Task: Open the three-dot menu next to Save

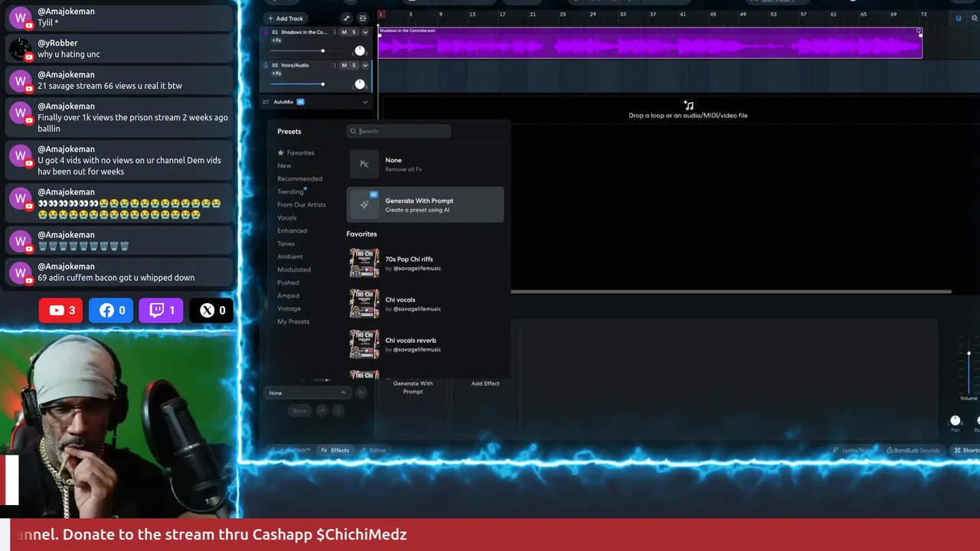Action: [x=338, y=411]
